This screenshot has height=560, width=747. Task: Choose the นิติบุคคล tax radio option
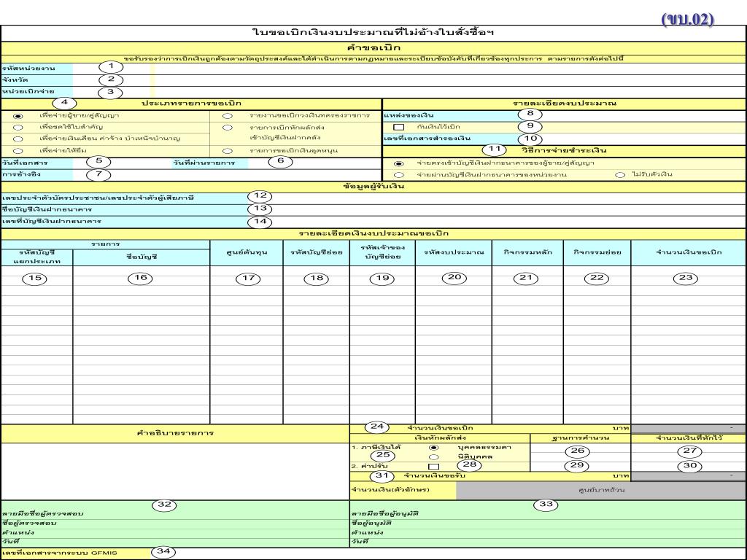click(433, 457)
